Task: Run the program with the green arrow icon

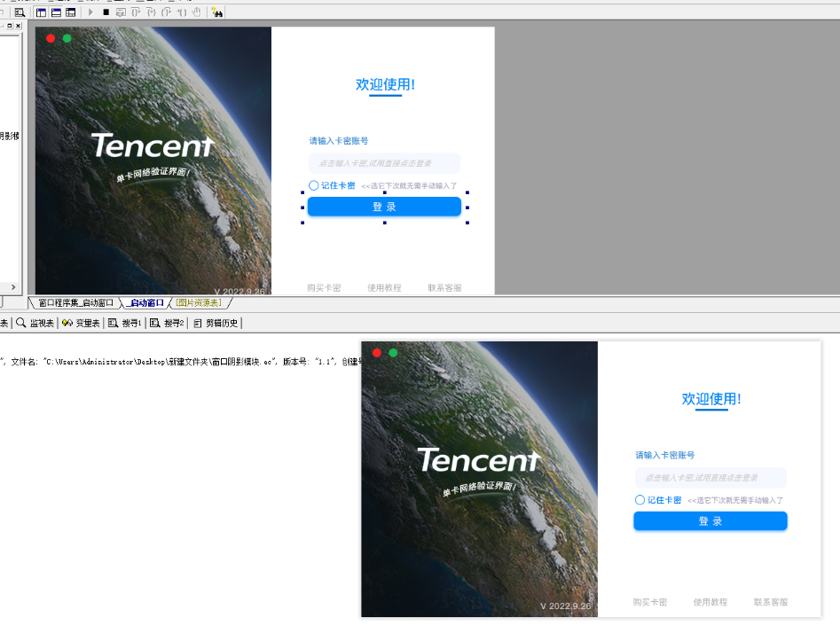Action: tap(90, 12)
